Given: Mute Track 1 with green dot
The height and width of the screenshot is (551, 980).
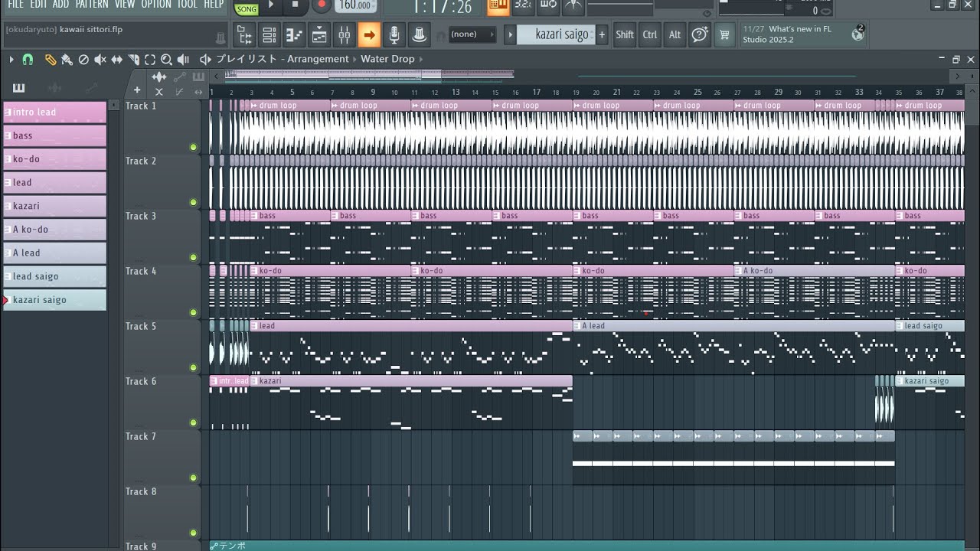Looking at the screenshot, I should (193, 147).
